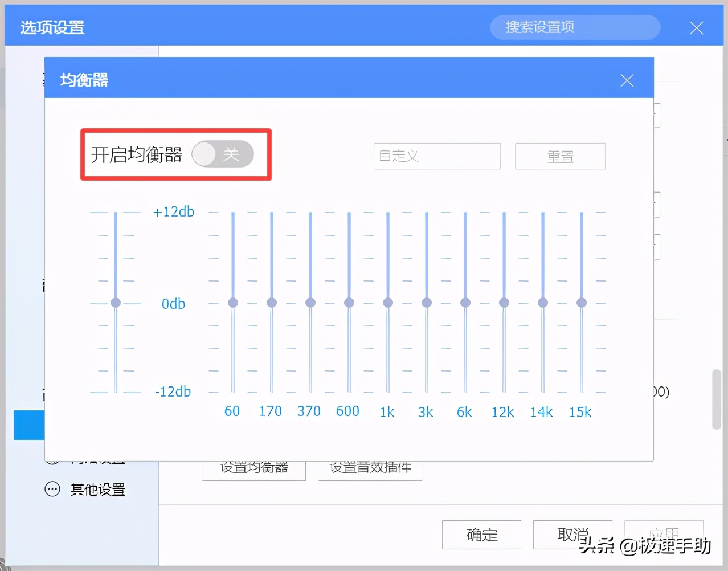Click the preamp slider on far left
The width and height of the screenshot is (728, 571).
pyautogui.click(x=116, y=303)
